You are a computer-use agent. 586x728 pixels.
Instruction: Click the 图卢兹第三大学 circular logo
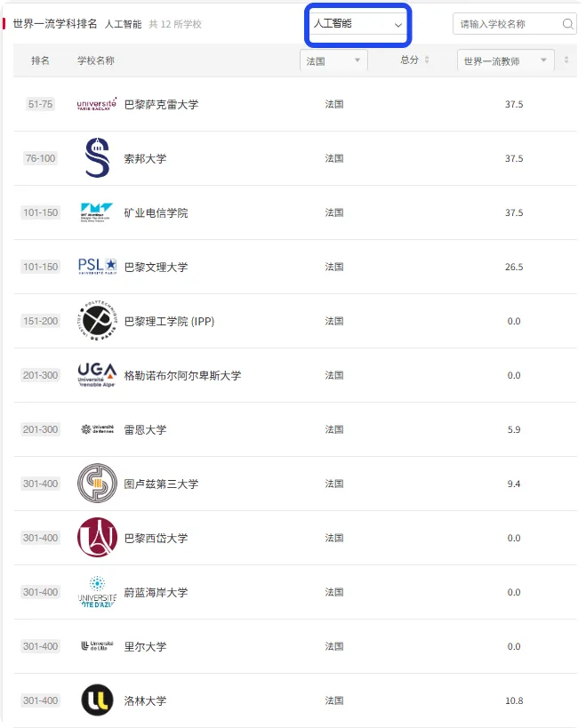pos(97,483)
